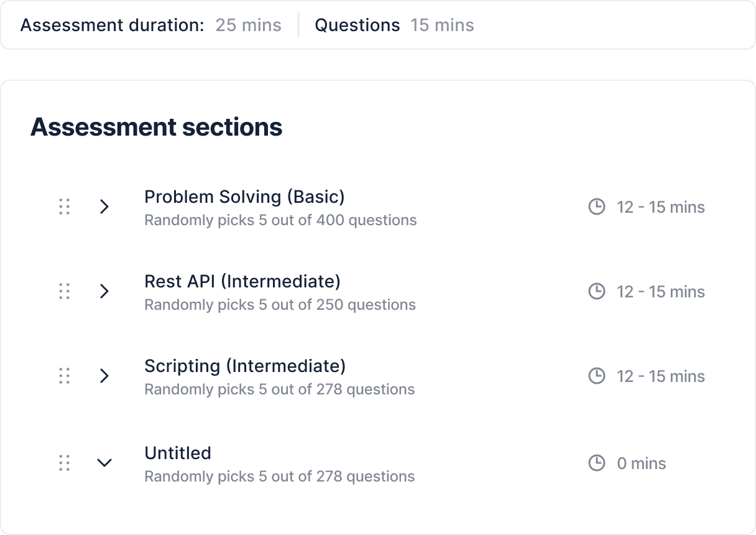Click the Assessment duration label
756x535 pixels.
(112, 25)
